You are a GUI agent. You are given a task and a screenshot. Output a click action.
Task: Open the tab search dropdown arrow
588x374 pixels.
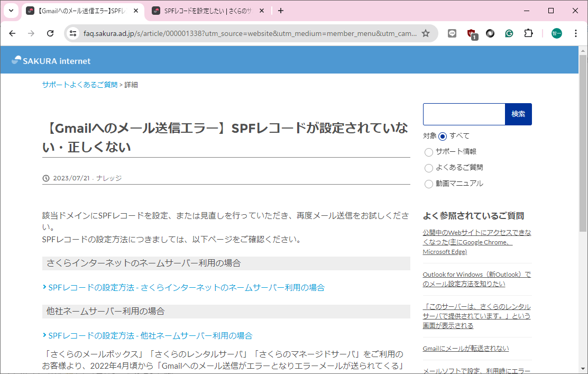tap(11, 11)
